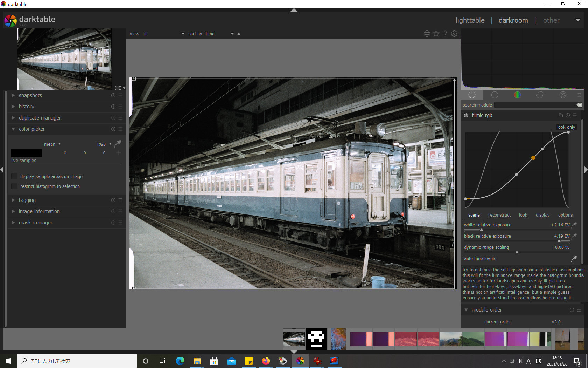
Task: Select the autumn leaves filmstrip thumbnail
Action: [338, 339]
